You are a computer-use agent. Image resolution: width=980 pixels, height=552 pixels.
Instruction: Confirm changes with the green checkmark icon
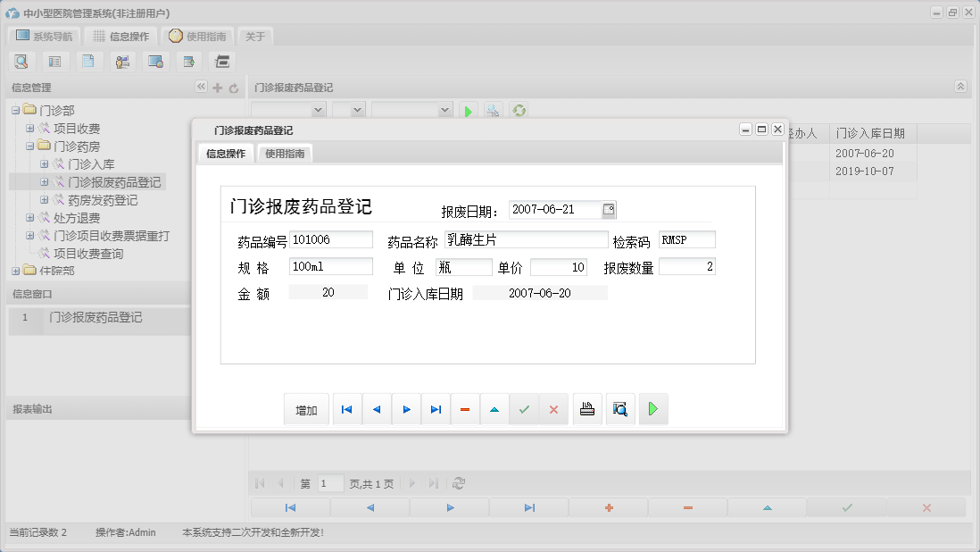tap(524, 408)
